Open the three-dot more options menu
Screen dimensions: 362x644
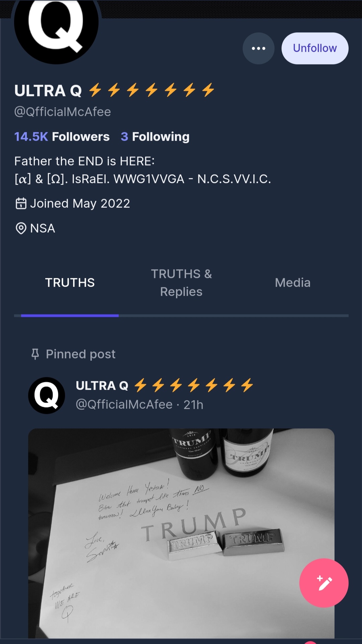point(258,48)
